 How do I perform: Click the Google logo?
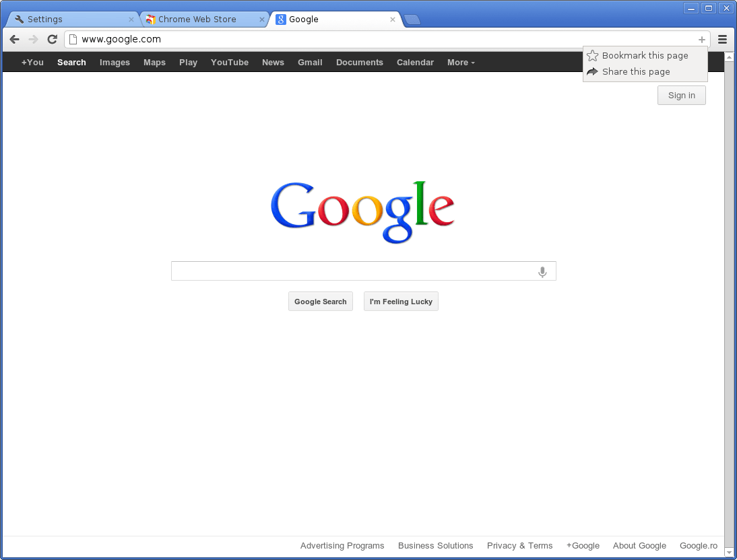tap(362, 212)
